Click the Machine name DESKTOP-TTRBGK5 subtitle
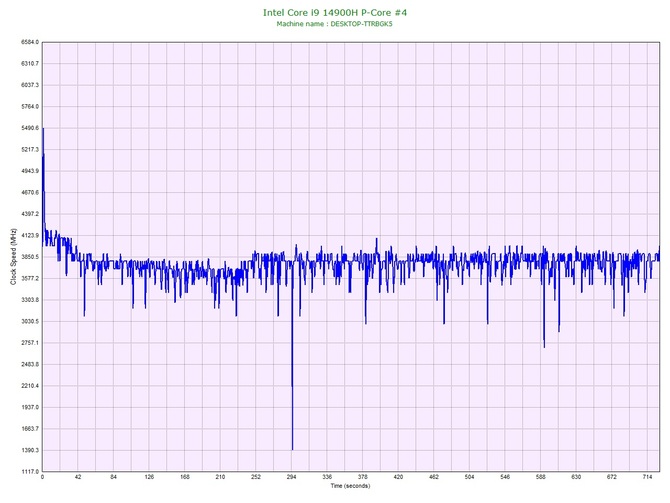 tap(334, 24)
